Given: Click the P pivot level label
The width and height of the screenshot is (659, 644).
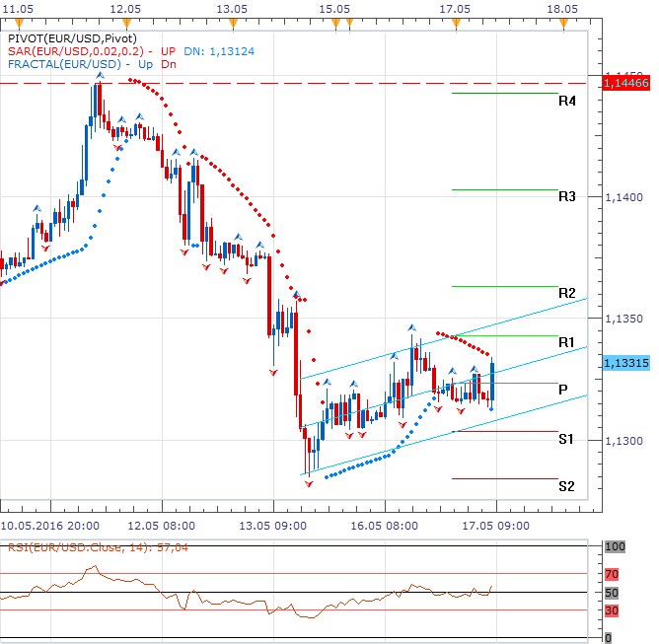Looking at the screenshot, I should coord(563,390).
